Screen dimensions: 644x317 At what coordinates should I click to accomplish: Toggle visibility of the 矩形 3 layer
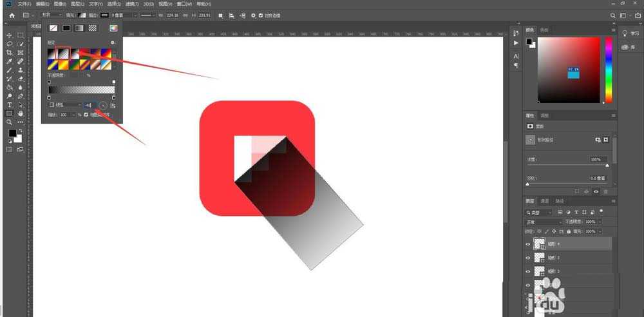(528, 258)
